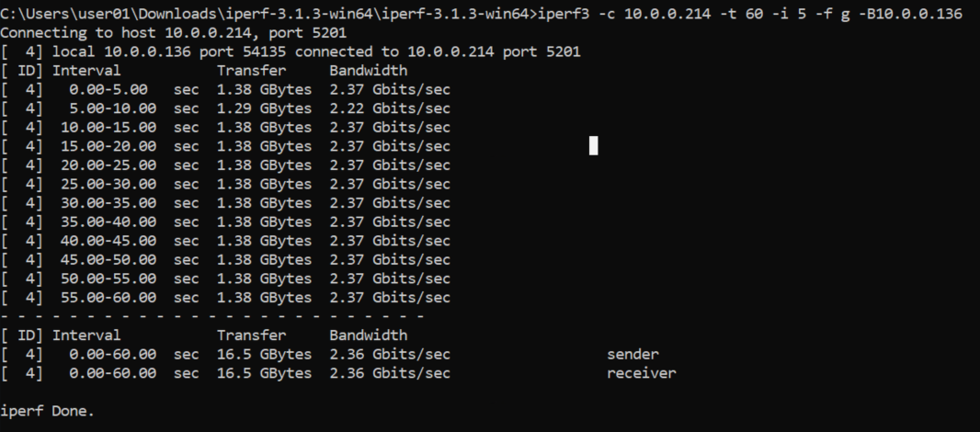Click the 1.29 GBytes transfer value

(x=265, y=108)
